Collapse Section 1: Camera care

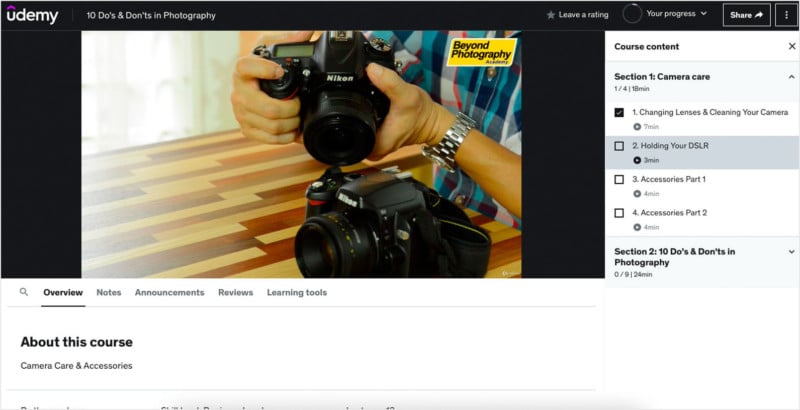[792, 76]
